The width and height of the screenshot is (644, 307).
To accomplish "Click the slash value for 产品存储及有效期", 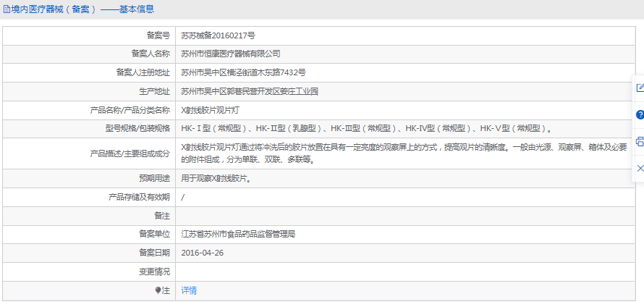I will pos(183,197).
